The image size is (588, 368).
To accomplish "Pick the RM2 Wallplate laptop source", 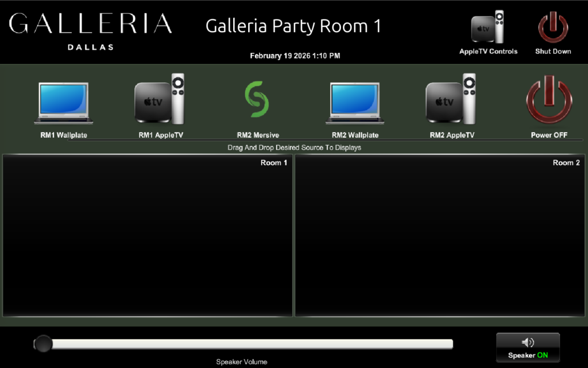I will click(355, 103).
